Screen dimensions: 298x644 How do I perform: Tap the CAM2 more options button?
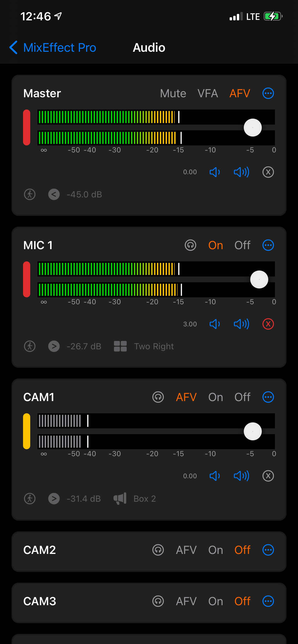(x=268, y=550)
